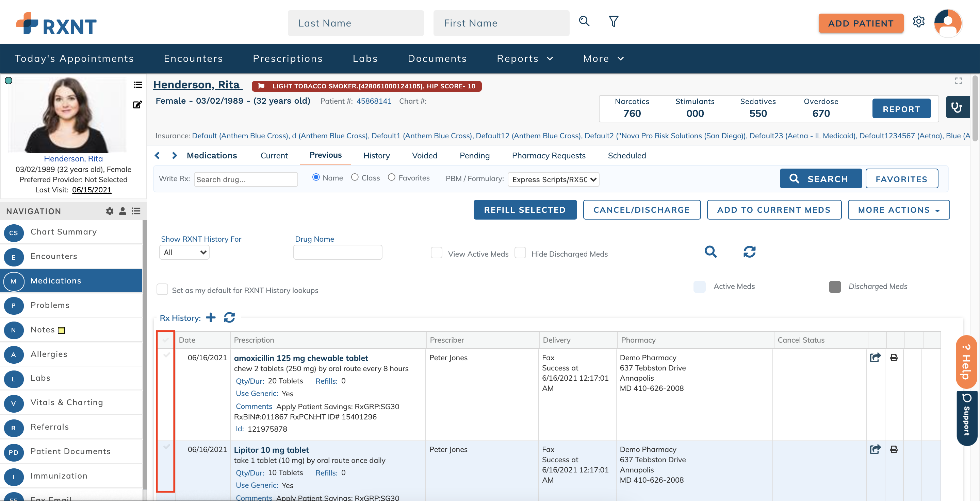
Task: Click the stethoscope icon beside Report
Action: click(x=957, y=108)
